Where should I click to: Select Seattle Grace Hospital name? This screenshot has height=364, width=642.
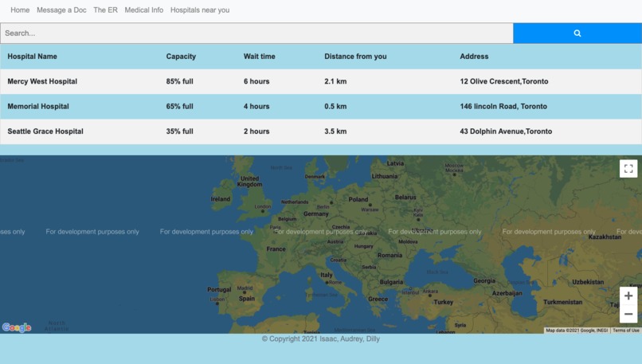click(45, 131)
